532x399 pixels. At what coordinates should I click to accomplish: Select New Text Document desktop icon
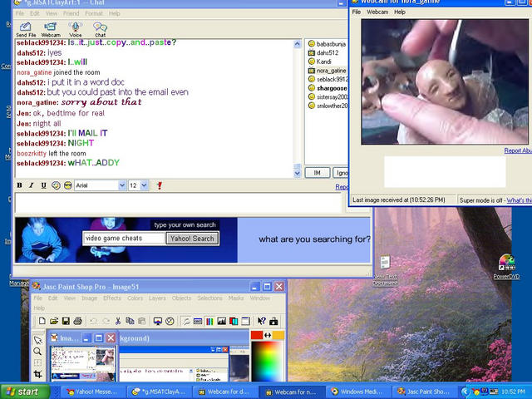click(385, 271)
